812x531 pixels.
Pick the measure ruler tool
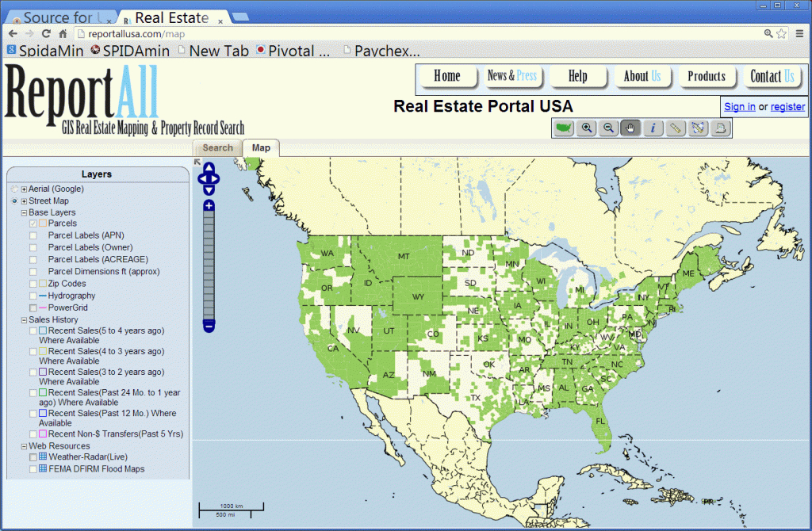click(x=676, y=128)
